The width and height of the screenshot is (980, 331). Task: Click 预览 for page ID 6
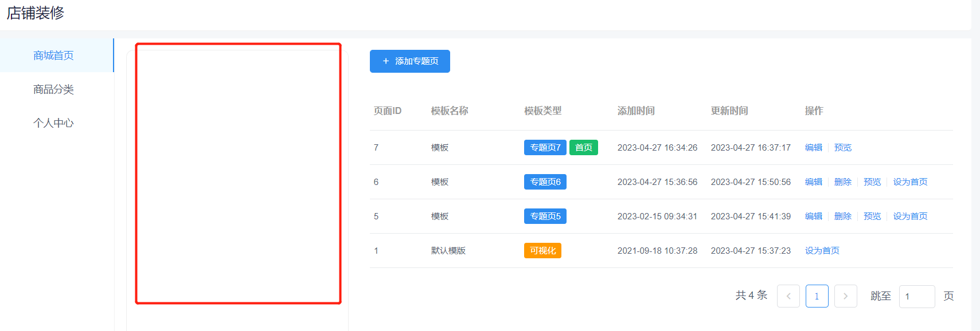[x=872, y=182]
